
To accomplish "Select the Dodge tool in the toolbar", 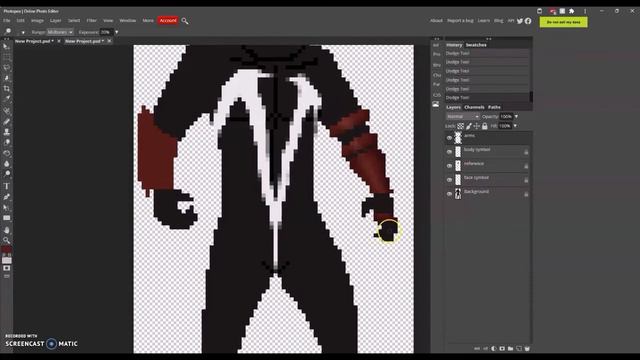I will click(x=7, y=174).
